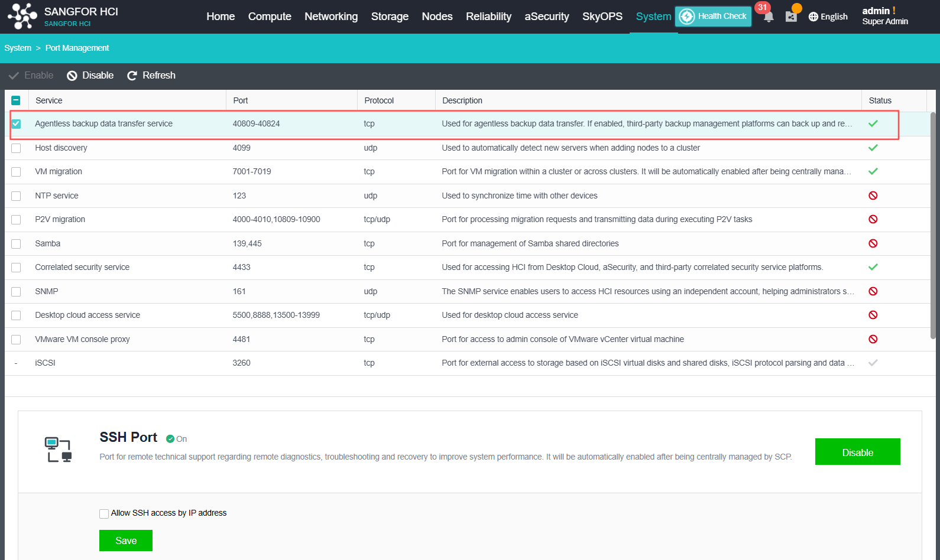
Task: Check the Host discovery row checkbox
Action: point(16,148)
